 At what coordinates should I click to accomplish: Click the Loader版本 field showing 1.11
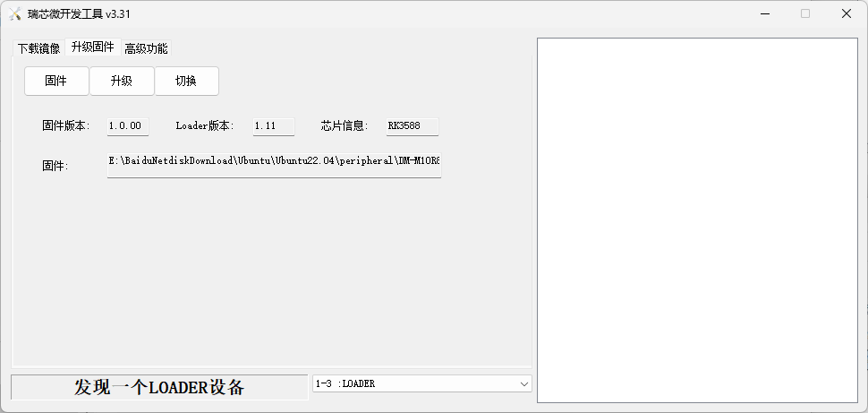coord(274,126)
